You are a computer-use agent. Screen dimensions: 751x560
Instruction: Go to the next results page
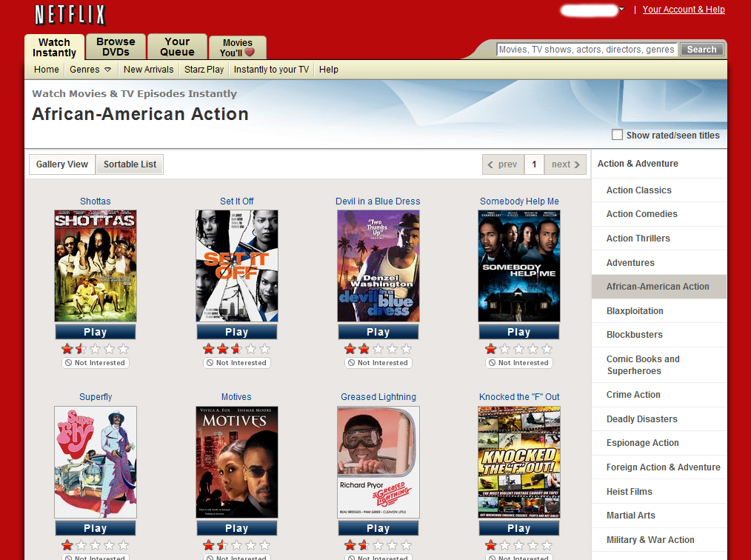point(566,164)
